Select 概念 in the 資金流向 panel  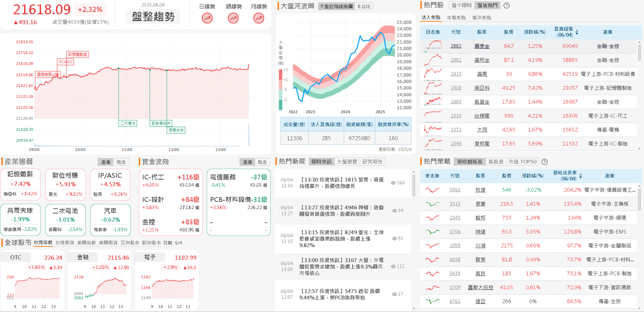pos(262,162)
